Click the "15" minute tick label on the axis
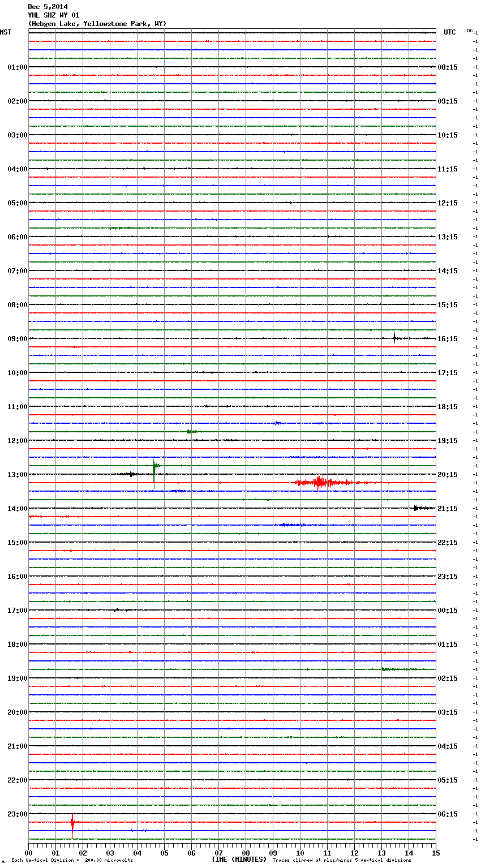 point(436,853)
